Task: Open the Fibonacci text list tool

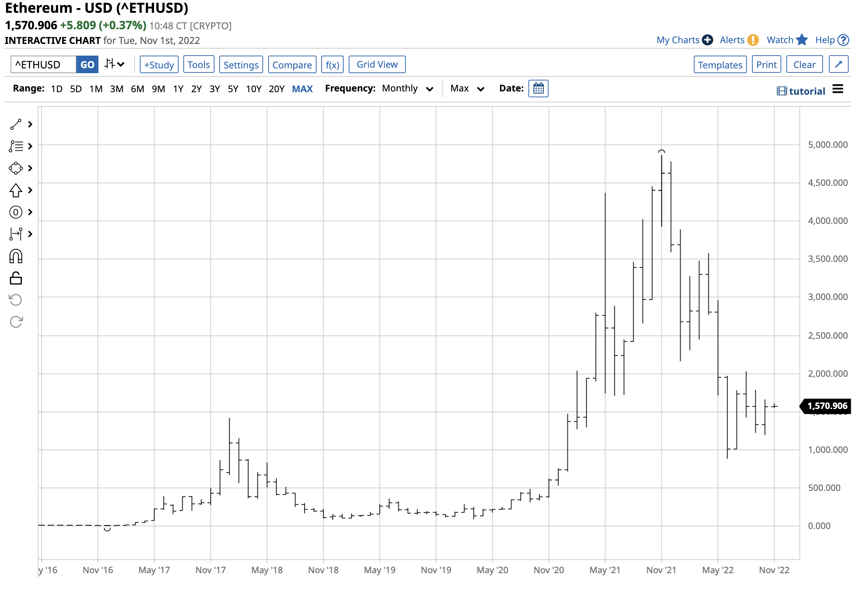Action: click(16, 147)
